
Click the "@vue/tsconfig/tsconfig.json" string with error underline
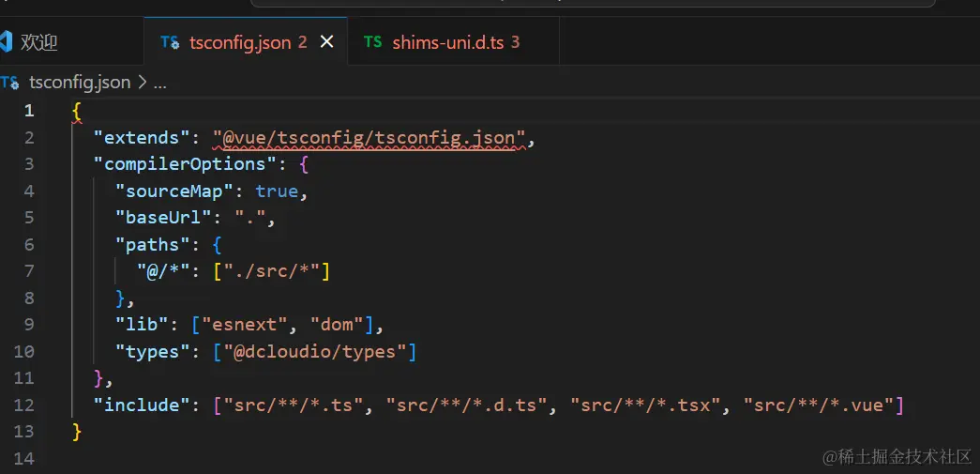(x=369, y=138)
